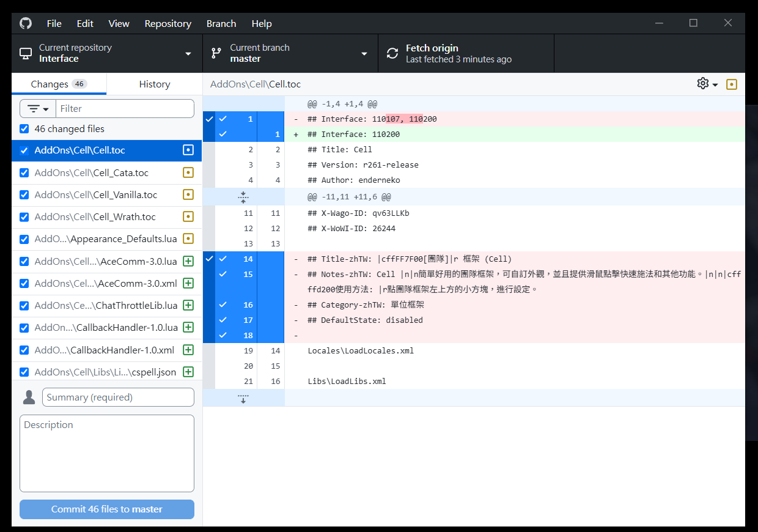
Task: Focus the Summary (required) field
Action: pos(118,397)
